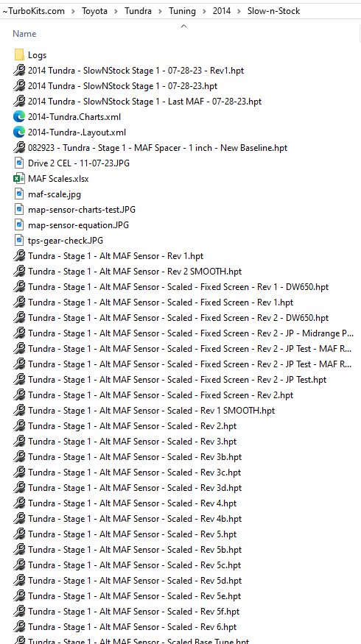Navigate to the 2014 breadcrumb folder

click(222, 11)
